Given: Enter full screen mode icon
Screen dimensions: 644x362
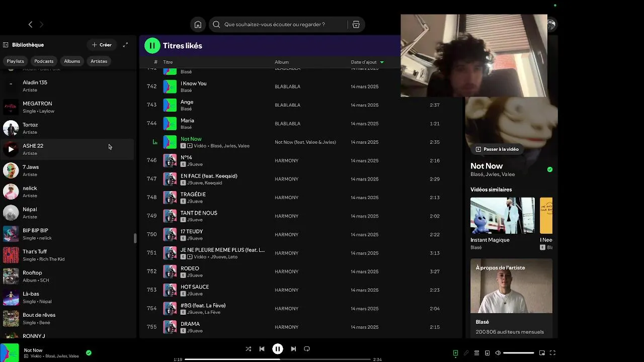Looking at the screenshot, I should 552,353.
